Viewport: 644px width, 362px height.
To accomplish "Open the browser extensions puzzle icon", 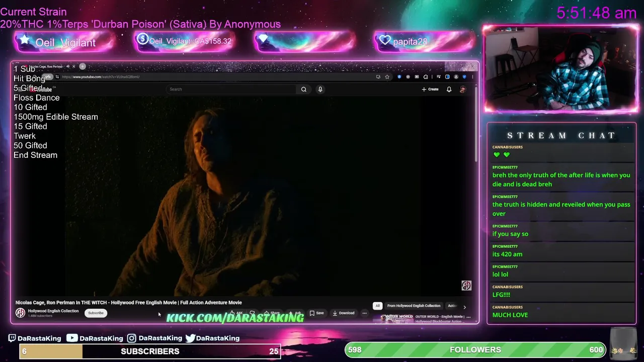I will pyautogui.click(x=426, y=77).
